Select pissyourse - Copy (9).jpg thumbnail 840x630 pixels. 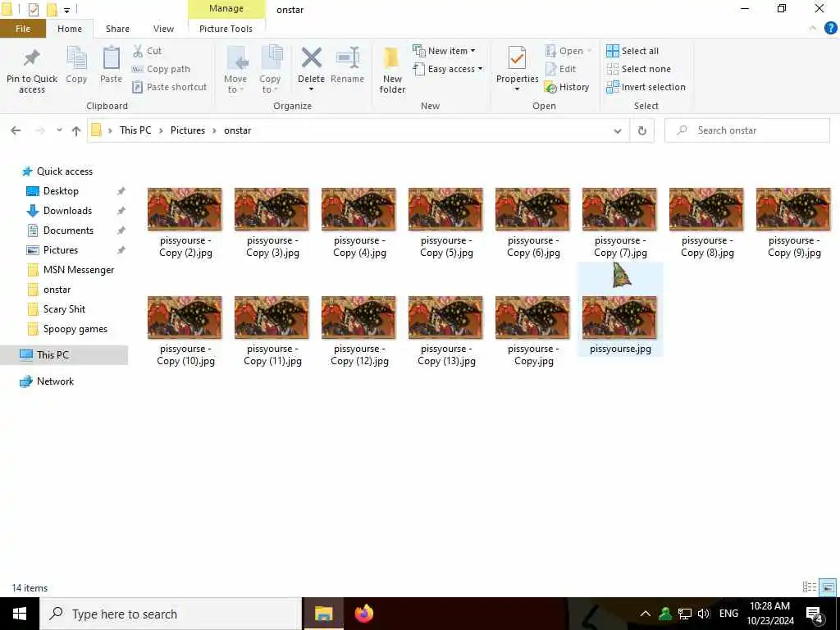(x=793, y=209)
